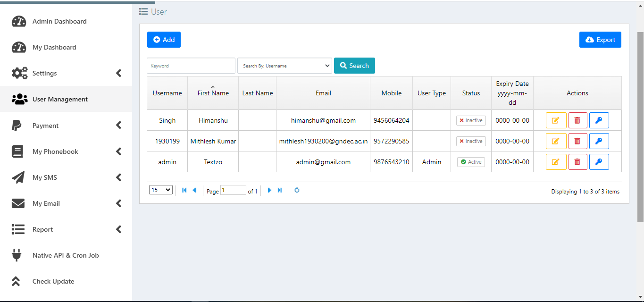Select the key icon for user 1930199

pos(599,141)
